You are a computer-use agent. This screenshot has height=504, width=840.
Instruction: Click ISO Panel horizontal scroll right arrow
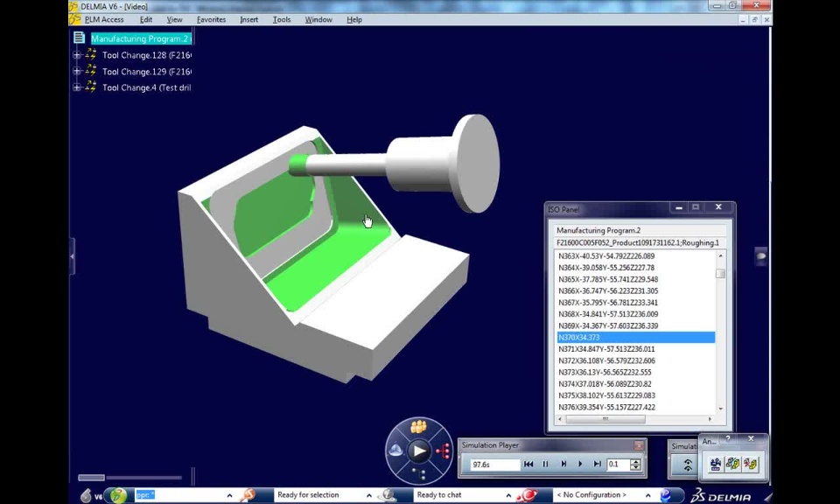(x=710, y=419)
